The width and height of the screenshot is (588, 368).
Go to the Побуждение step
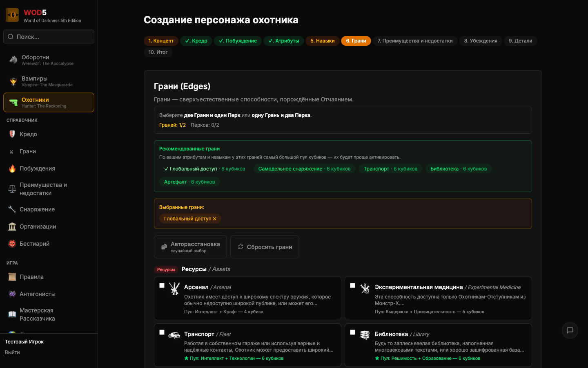pyautogui.click(x=238, y=41)
